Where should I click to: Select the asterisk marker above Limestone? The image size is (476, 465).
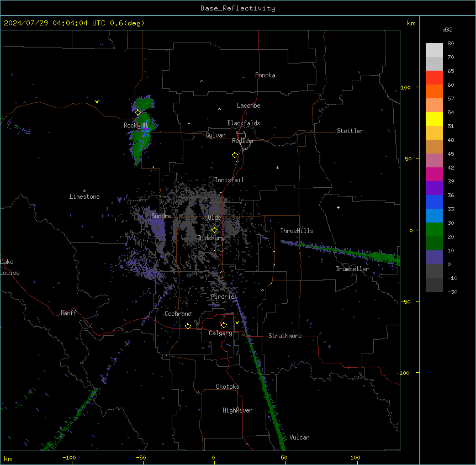[x=84, y=191]
